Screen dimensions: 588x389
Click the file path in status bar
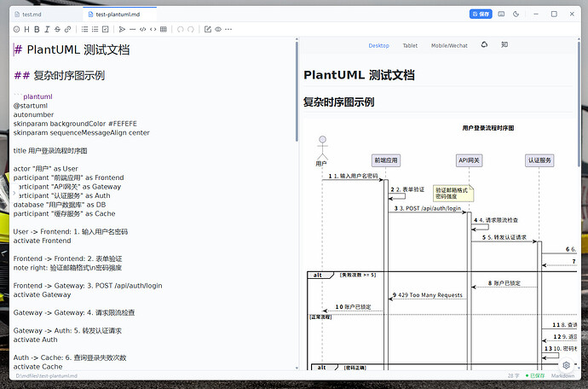(x=47, y=375)
